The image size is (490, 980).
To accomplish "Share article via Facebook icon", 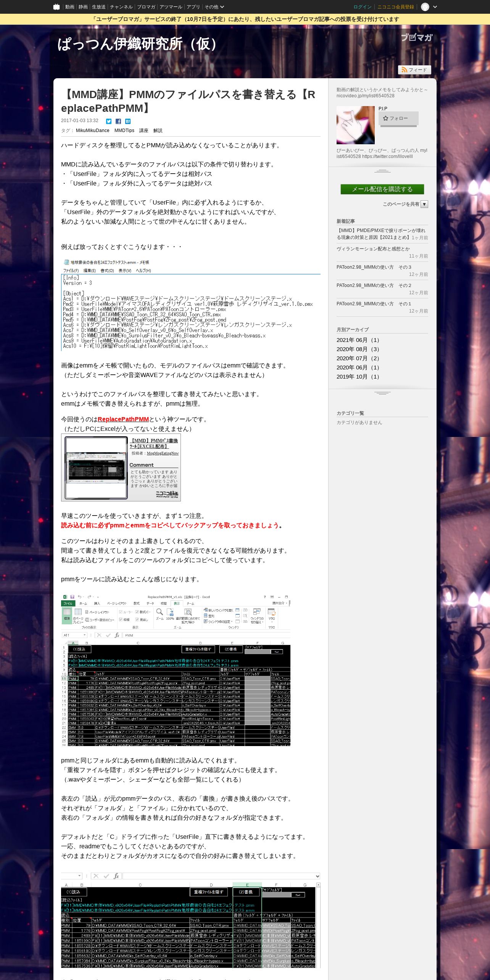I will 118,121.
